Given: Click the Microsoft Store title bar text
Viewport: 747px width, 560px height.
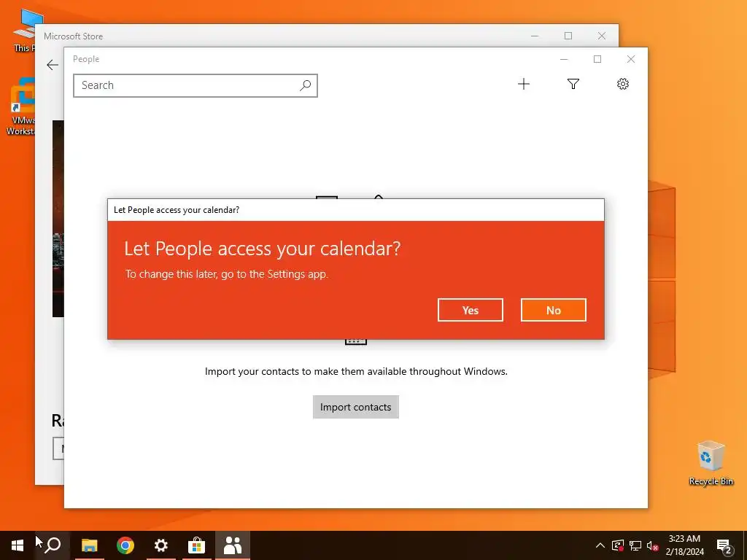Looking at the screenshot, I should point(74,36).
